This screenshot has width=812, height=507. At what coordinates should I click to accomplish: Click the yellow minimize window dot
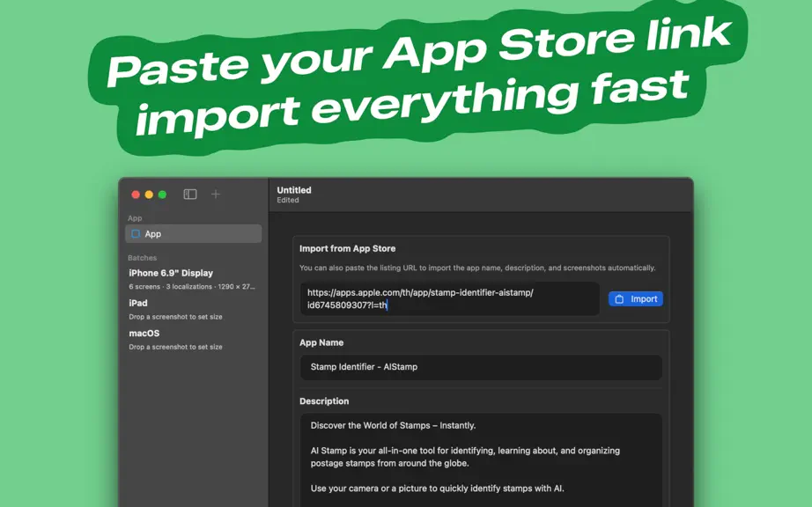point(149,195)
